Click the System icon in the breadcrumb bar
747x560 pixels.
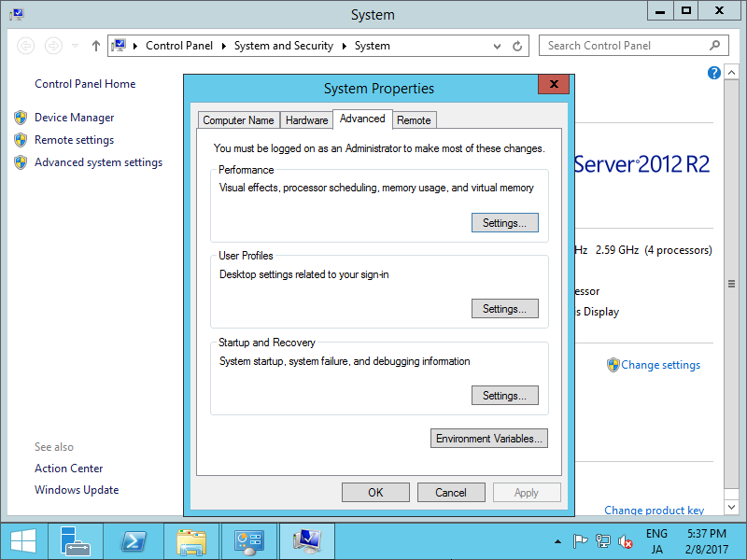click(x=373, y=45)
